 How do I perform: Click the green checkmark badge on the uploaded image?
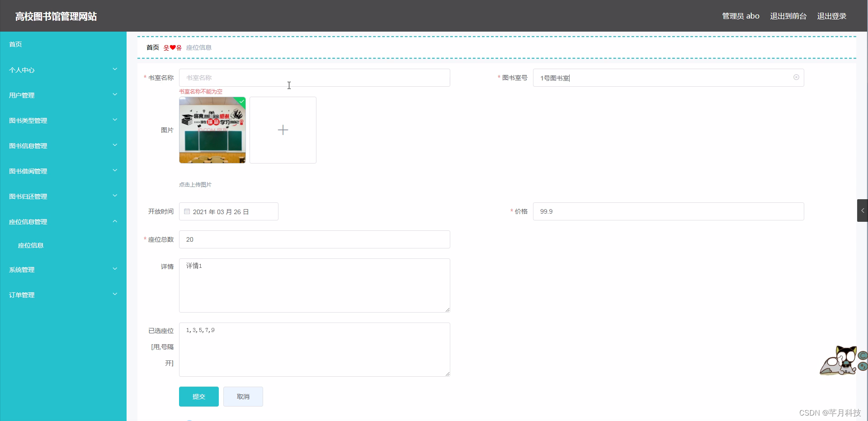click(x=241, y=102)
